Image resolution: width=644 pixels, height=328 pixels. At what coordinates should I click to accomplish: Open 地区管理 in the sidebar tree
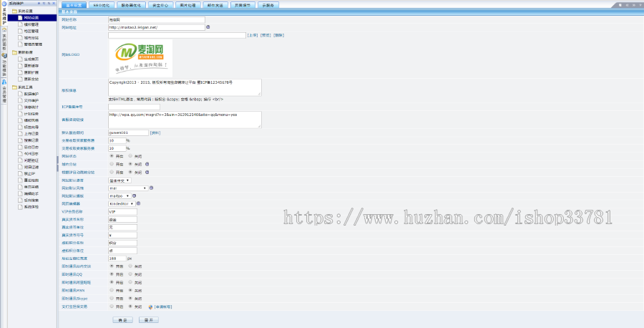[31, 31]
